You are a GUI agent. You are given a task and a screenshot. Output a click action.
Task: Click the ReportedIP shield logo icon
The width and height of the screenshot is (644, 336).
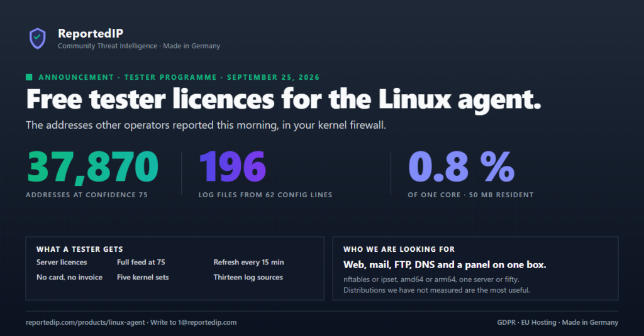coord(37,38)
